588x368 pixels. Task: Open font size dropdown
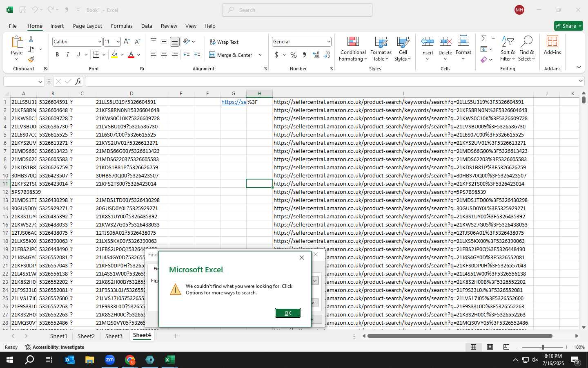click(118, 42)
